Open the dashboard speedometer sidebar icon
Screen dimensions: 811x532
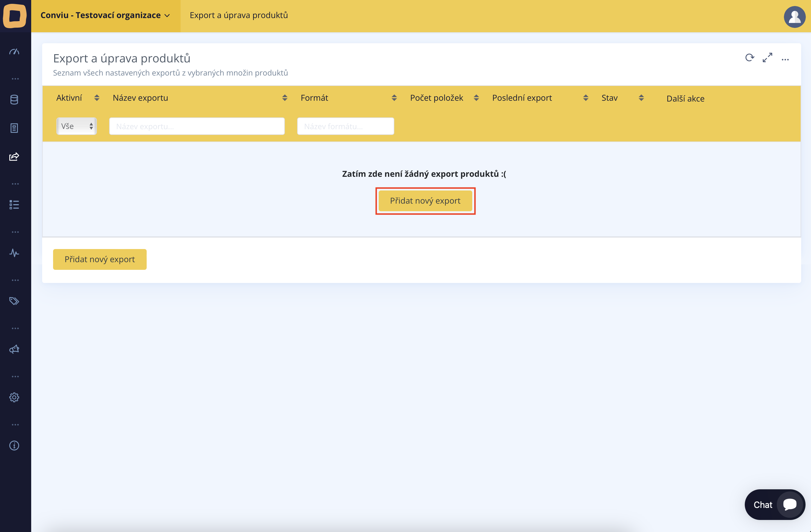14,52
